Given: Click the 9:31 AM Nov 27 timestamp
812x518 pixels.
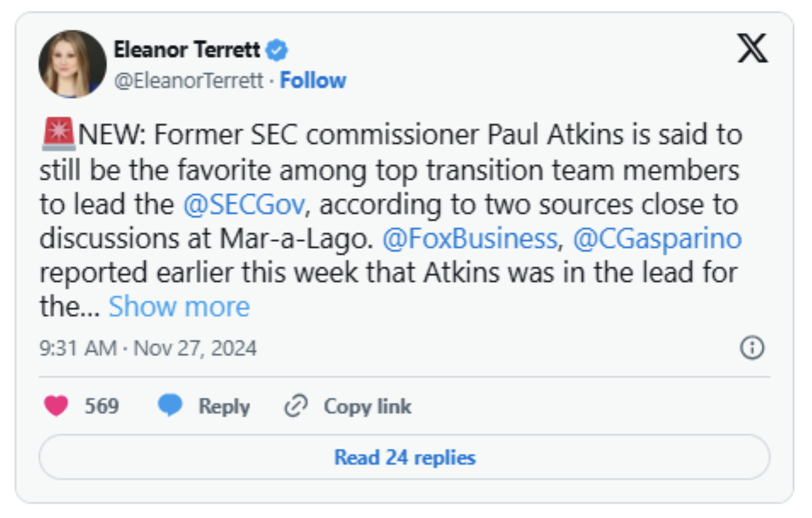Looking at the screenshot, I should 148,348.
